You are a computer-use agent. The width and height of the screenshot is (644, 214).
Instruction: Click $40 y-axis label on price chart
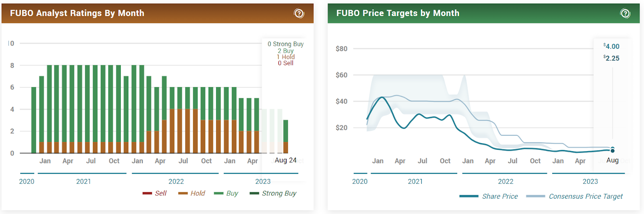pyautogui.click(x=341, y=102)
